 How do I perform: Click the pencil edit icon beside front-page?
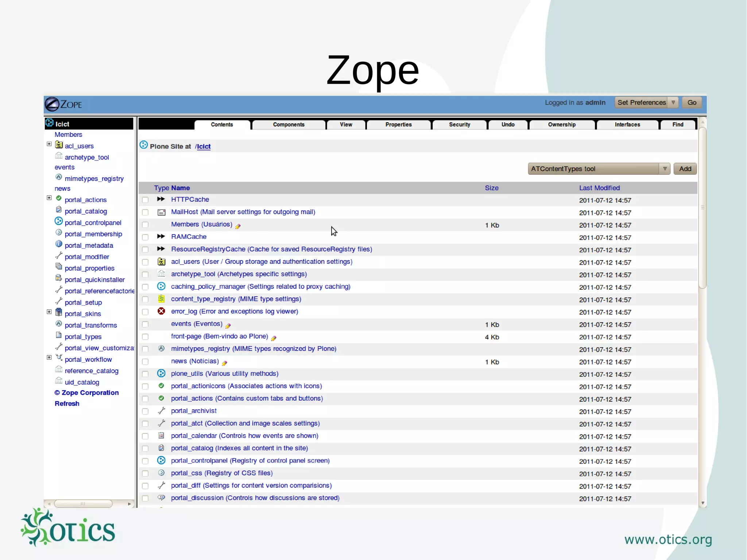pos(274,338)
